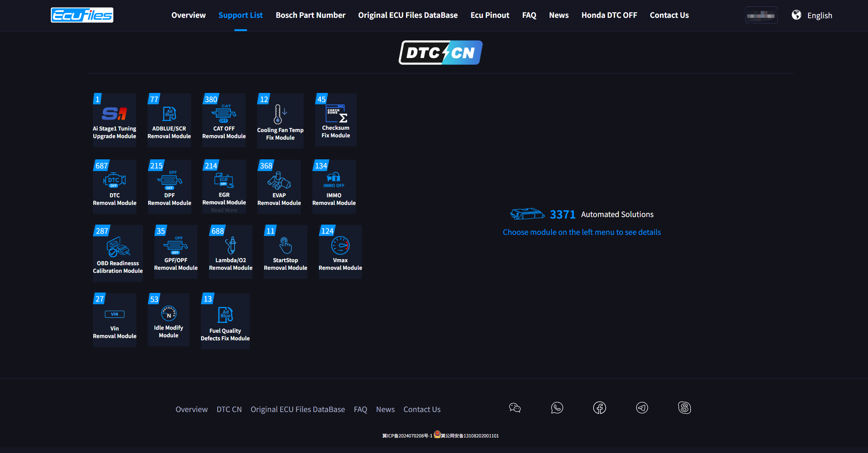
Task: Select the GPF/OPF Removal Module
Action: (176, 252)
